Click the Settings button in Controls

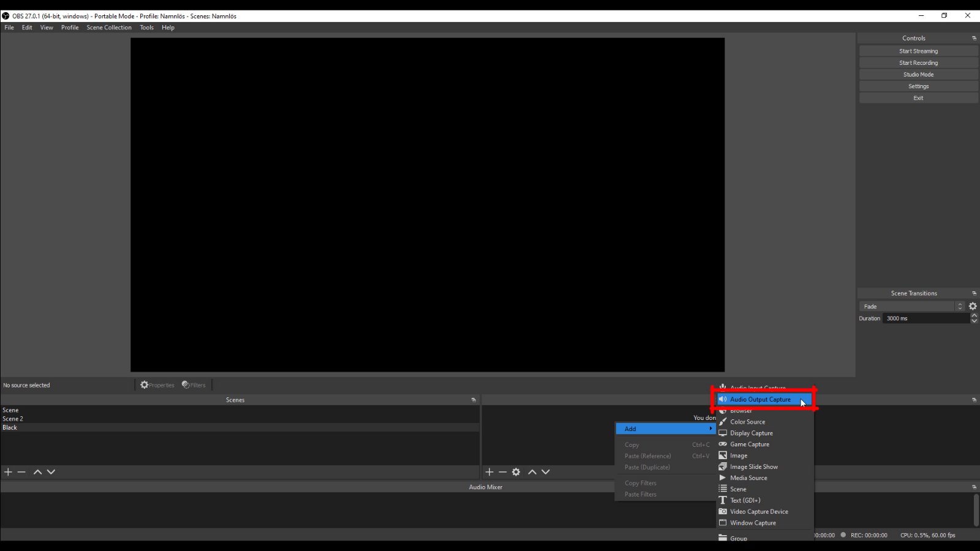(918, 86)
